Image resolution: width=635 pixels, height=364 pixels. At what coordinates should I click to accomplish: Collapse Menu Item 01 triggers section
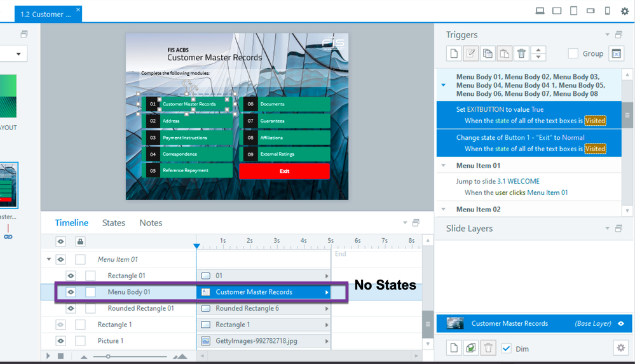click(444, 165)
